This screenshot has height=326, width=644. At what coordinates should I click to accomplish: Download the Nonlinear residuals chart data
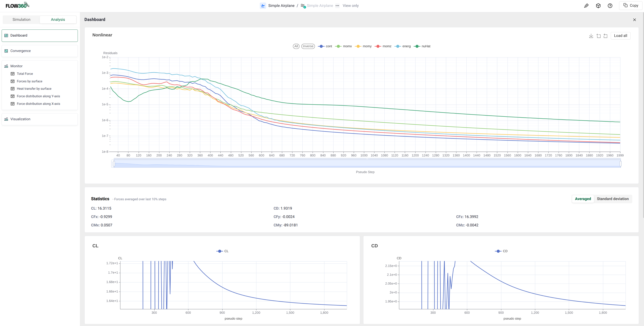[x=591, y=36]
